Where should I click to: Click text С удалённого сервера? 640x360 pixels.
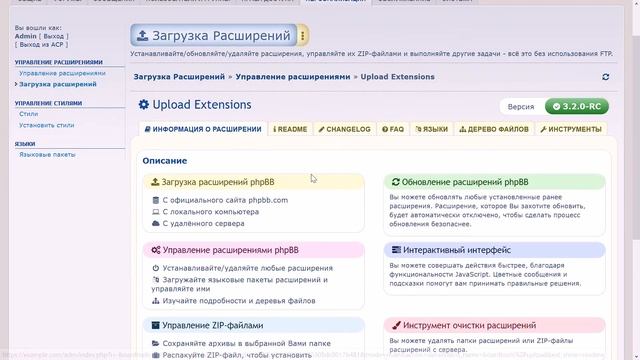(x=203, y=223)
